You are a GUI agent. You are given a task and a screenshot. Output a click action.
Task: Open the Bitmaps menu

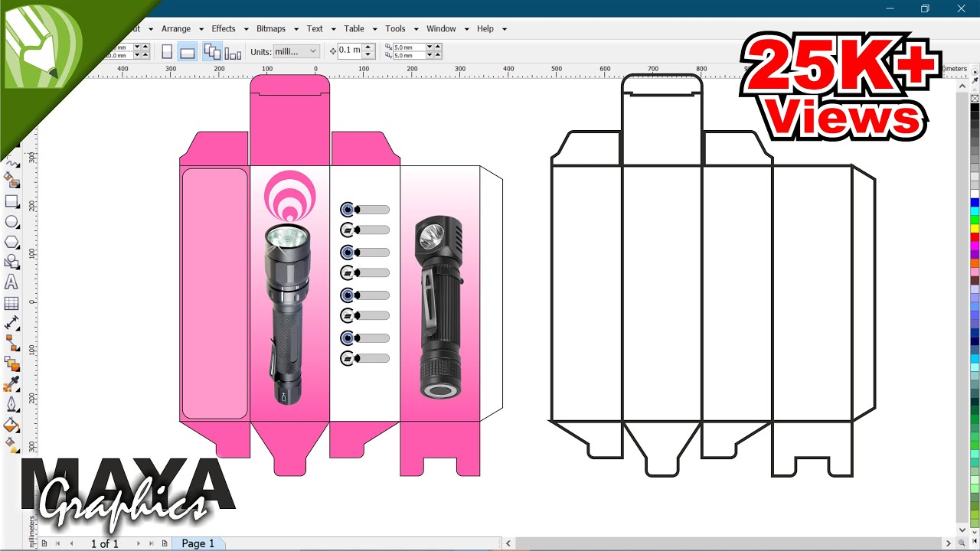[x=271, y=28]
